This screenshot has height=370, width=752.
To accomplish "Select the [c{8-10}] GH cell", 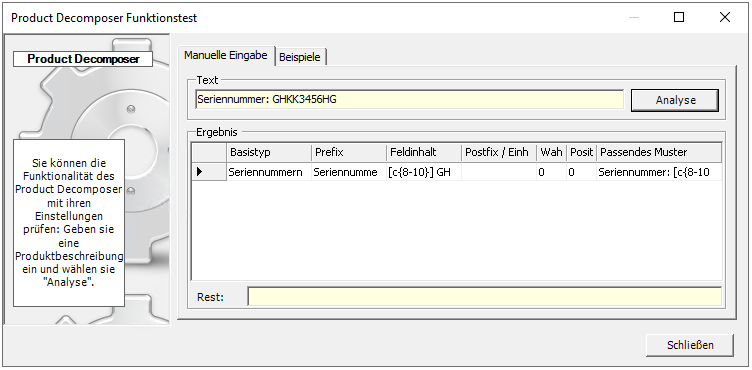I will (423, 172).
